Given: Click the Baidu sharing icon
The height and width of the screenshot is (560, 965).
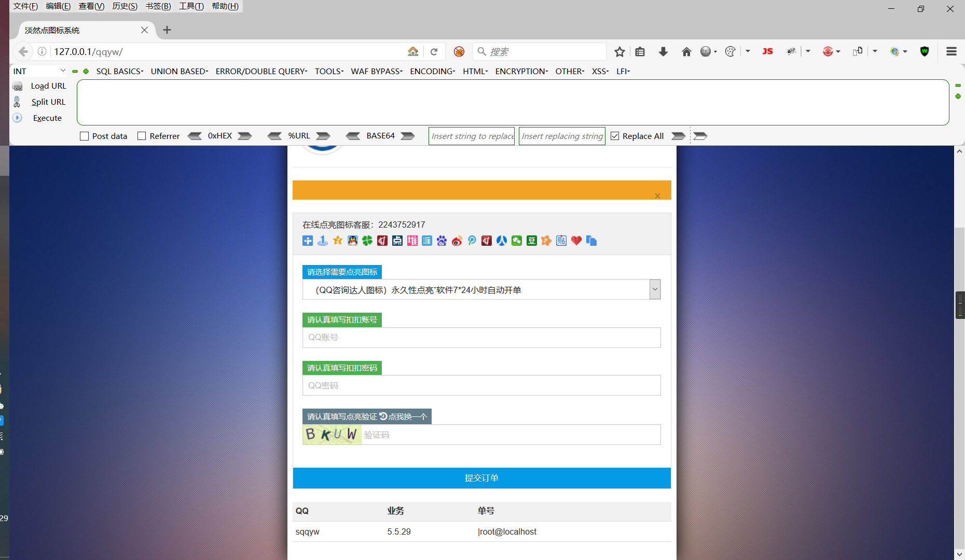Looking at the screenshot, I should tap(442, 241).
